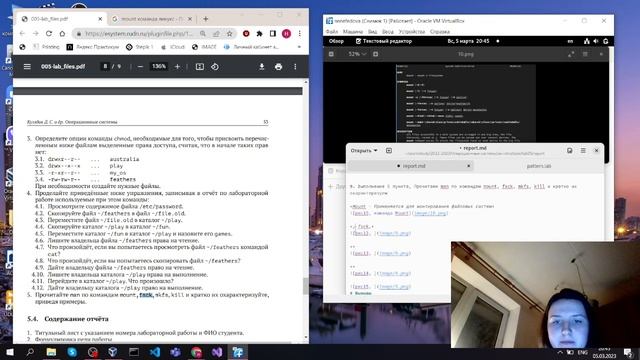The height and width of the screenshot is (360, 640).
Task: Close the report.md editor tab
Action: pos(469,166)
